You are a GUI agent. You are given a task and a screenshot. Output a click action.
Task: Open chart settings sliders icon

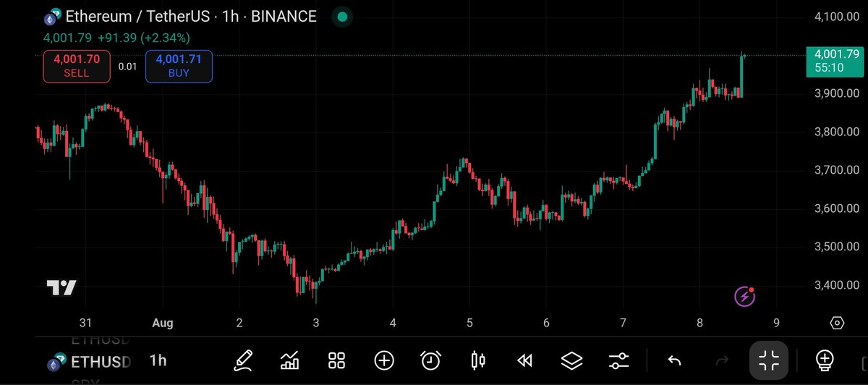(619, 360)
